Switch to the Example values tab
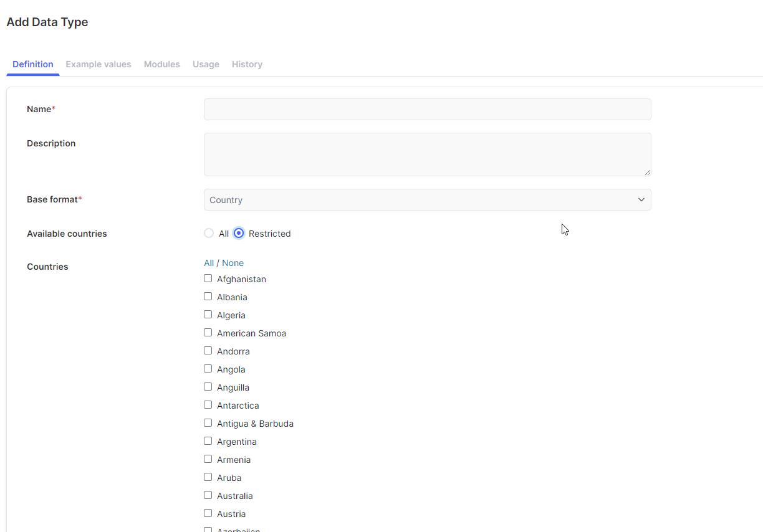This screenshot has height=532, width=763. (x=98, y=64)
